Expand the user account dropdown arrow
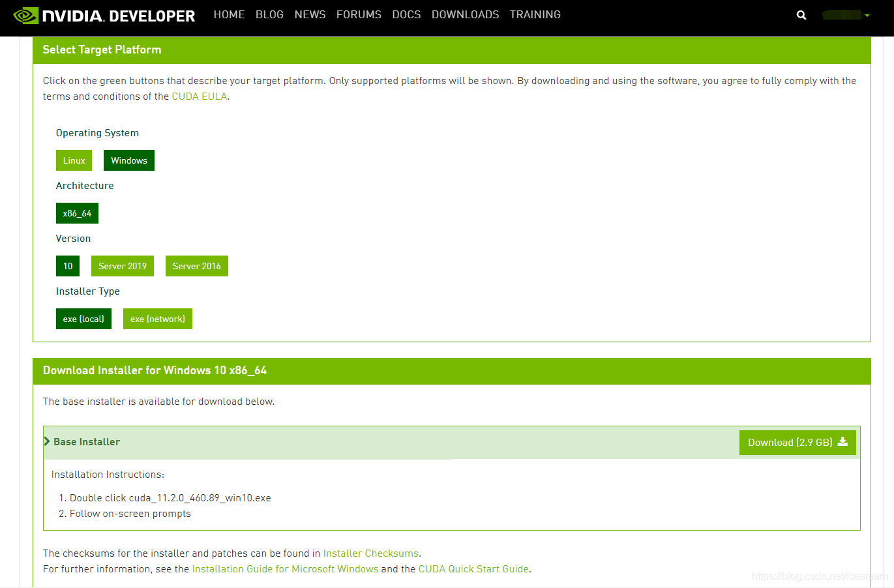894x588 pixels. [867, 16]
